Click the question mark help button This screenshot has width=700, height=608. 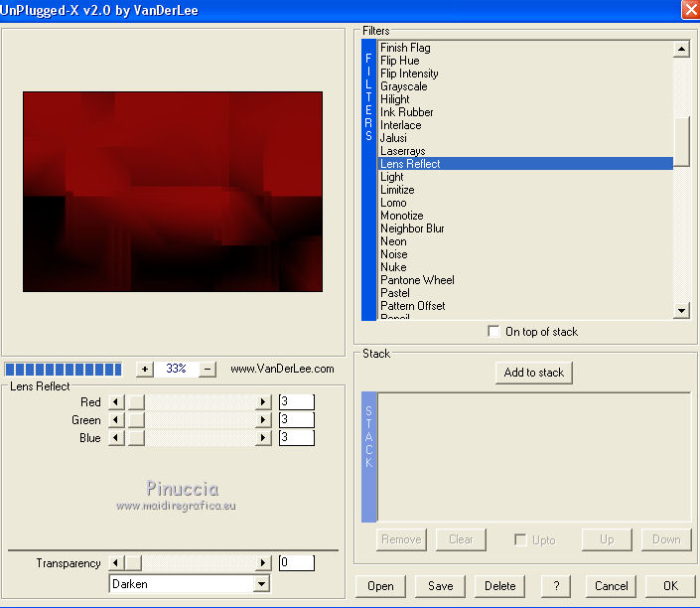(x=556, y=586)
